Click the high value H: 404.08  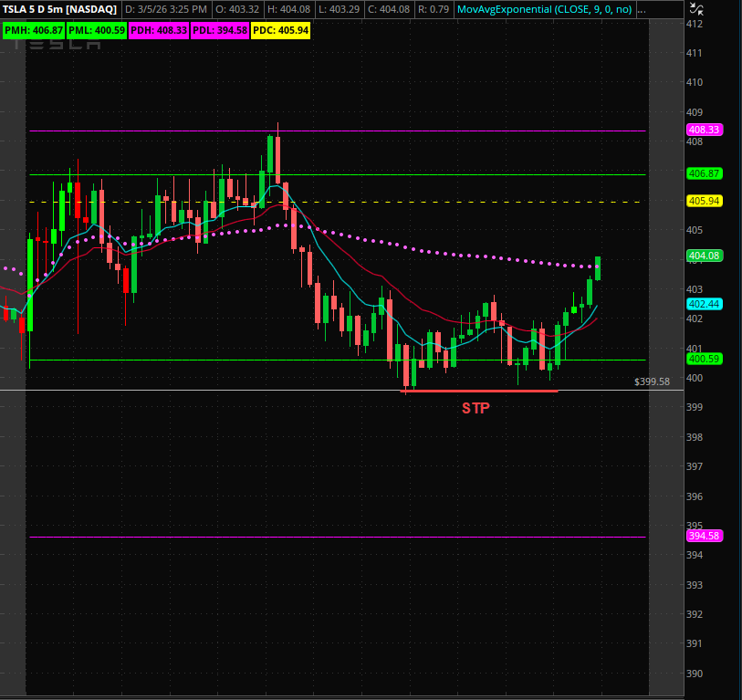point(288,9)
